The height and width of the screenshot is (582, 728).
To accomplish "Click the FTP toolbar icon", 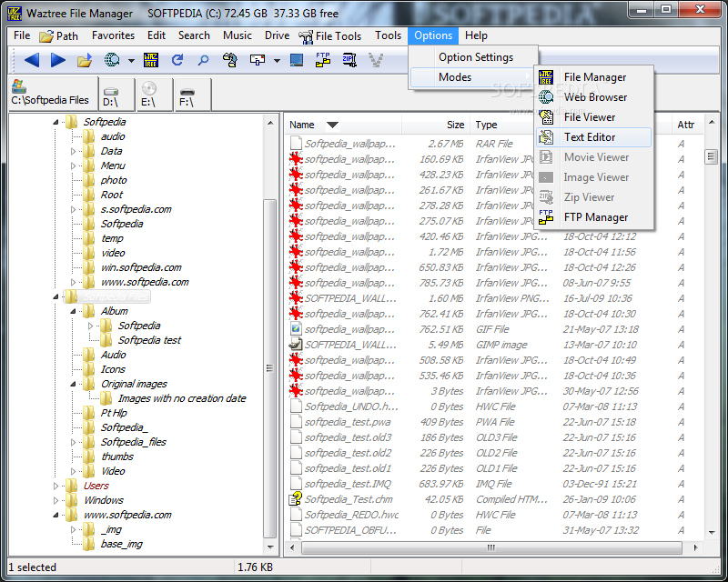I will click(323, 60).
